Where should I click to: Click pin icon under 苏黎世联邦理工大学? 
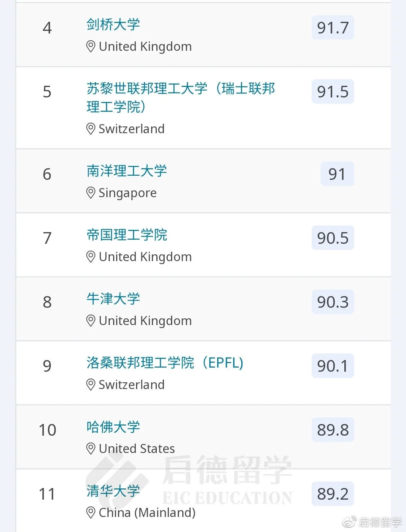point(91,129)
